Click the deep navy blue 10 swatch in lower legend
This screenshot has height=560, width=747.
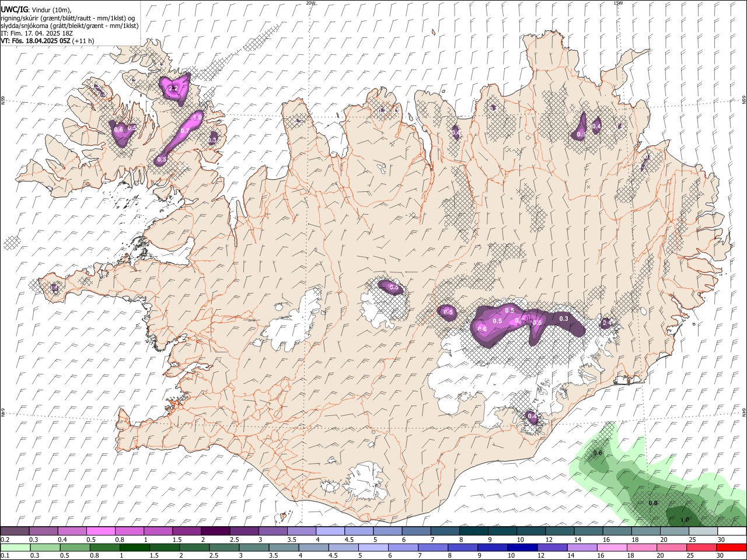click(522, 548)
